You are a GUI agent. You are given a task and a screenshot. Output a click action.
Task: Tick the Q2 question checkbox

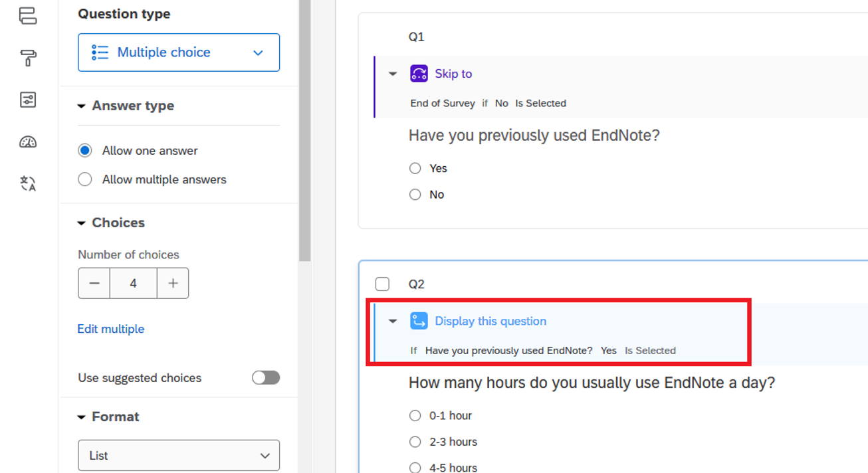[382, 284]
